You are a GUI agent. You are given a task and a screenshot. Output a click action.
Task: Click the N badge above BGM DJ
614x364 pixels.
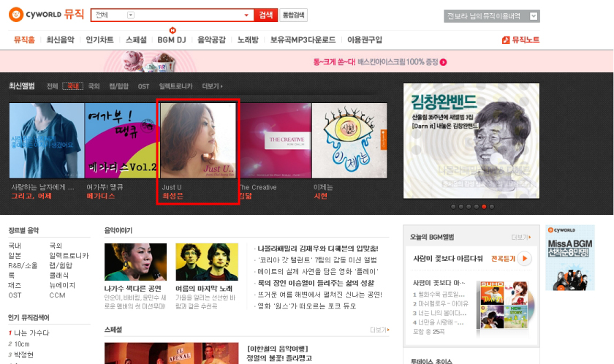(173, 30)
